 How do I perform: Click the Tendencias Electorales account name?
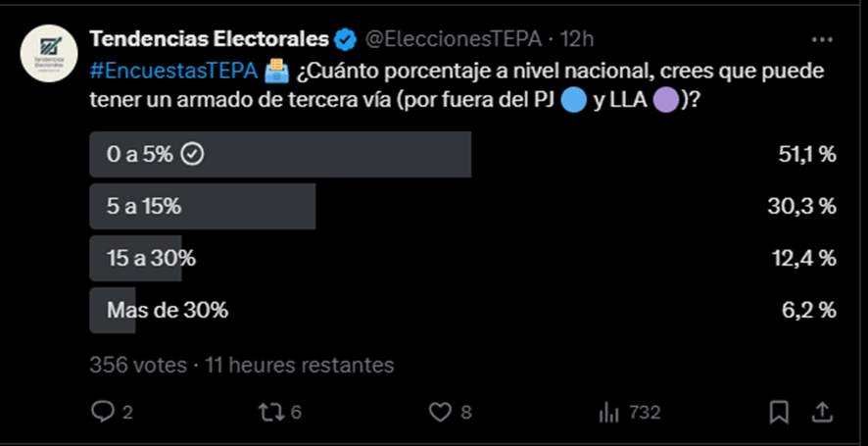click(209, 40)
